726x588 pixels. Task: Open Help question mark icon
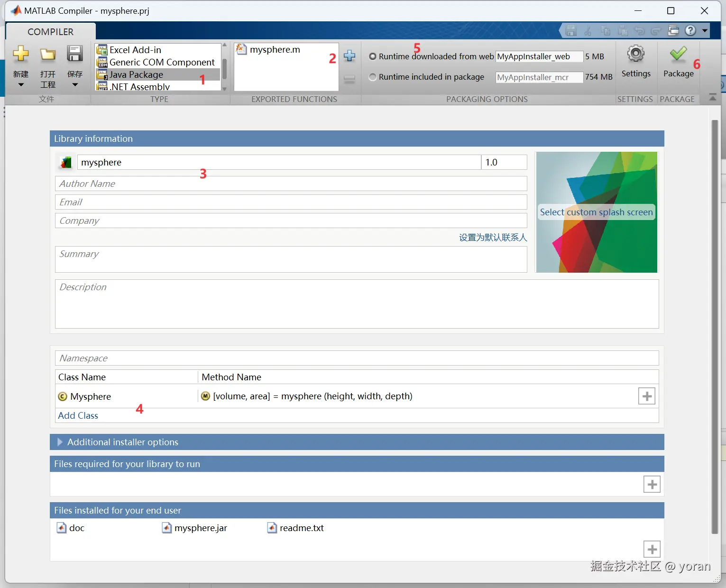pos(690,30)
